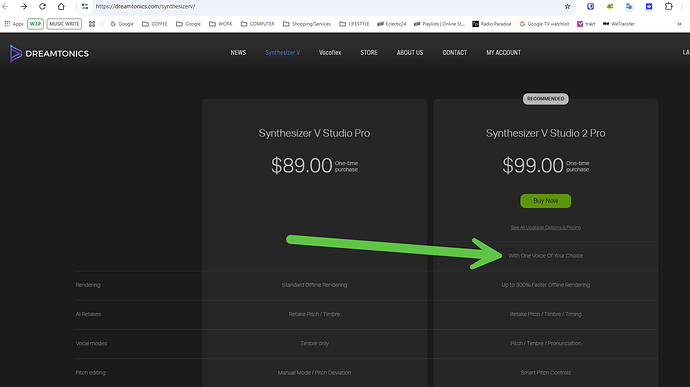Open the Eclectic24 bookmark

tap(392, 24)
